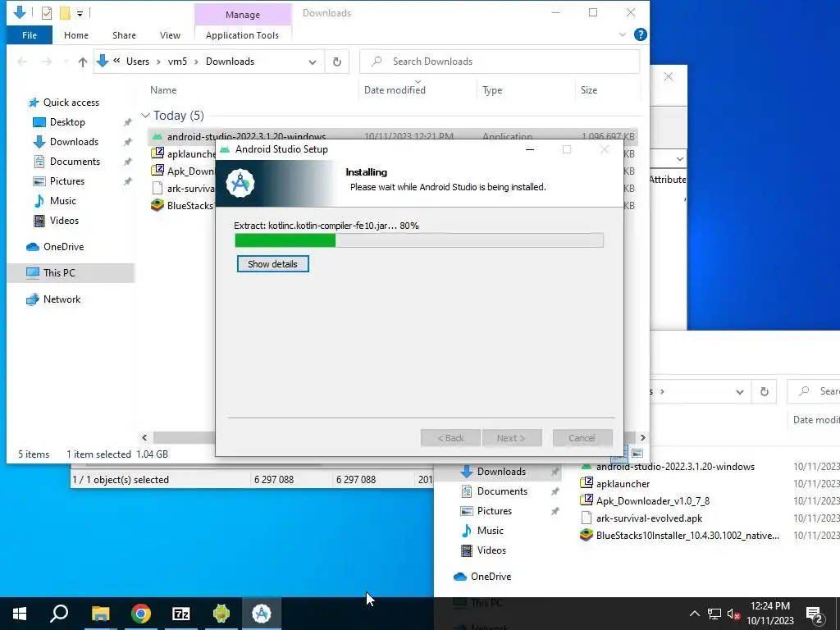Click the Explorer help question mark icon
The image size is (840, 630).
click(640, 34)
